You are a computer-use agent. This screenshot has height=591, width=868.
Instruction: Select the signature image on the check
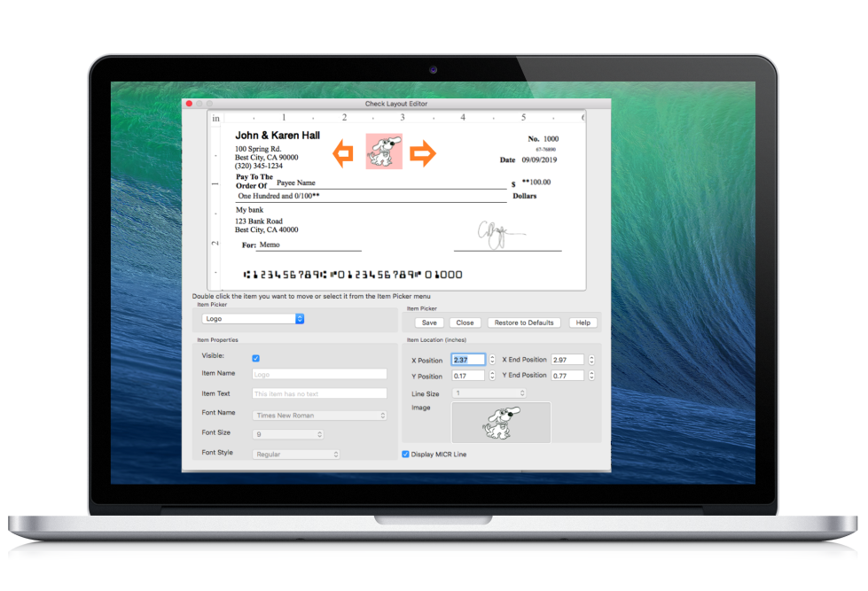point(497,236)
